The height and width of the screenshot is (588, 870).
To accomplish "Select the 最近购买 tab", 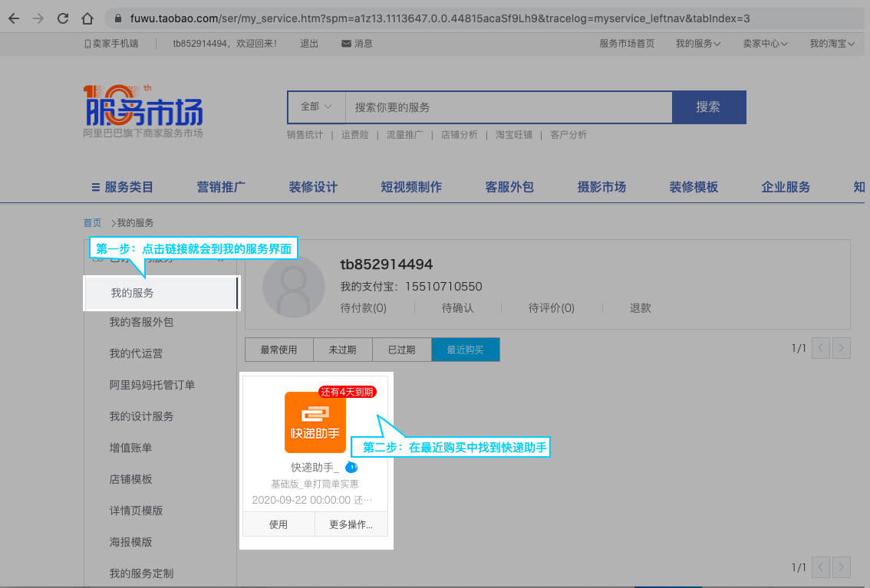I will pyautogui.click(x=465, y=350).
